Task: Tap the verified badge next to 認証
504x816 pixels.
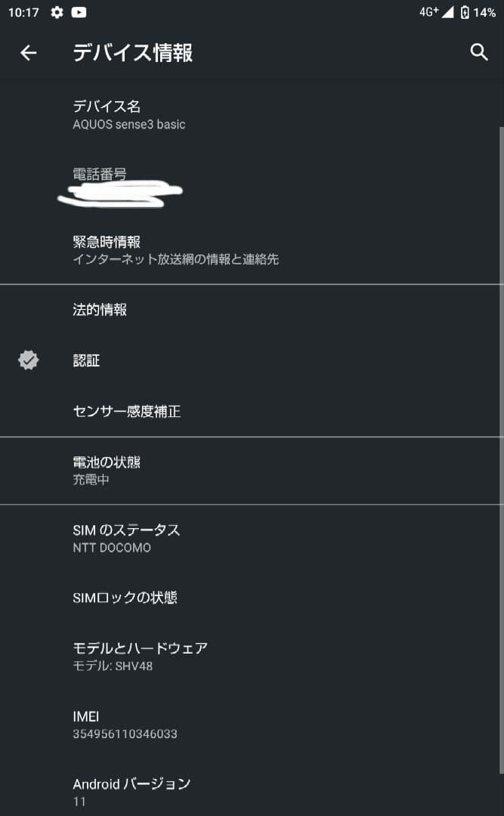Action: coord(29,360)
